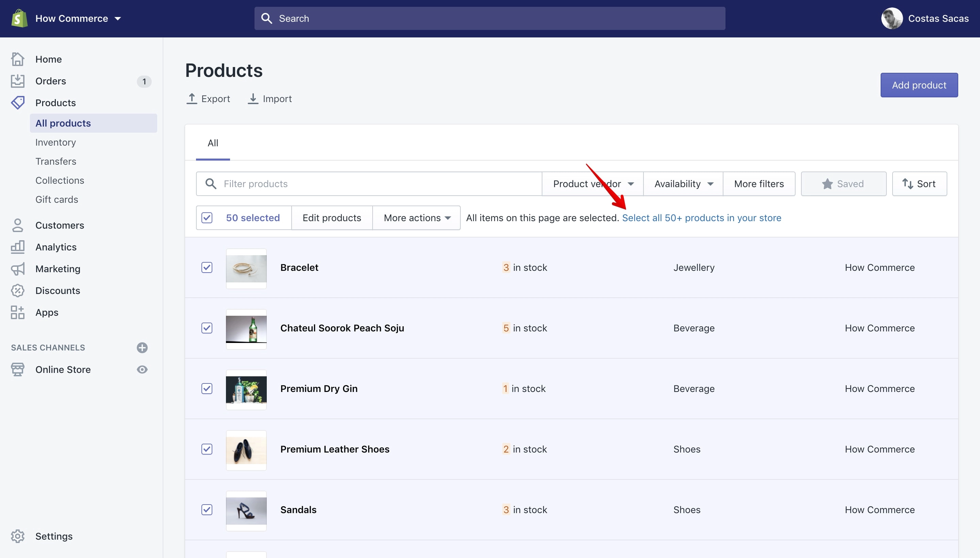Open Premium Dry Gin thumbnail
980x558 pixels.
pyautogui.click(x=246, y=389)
